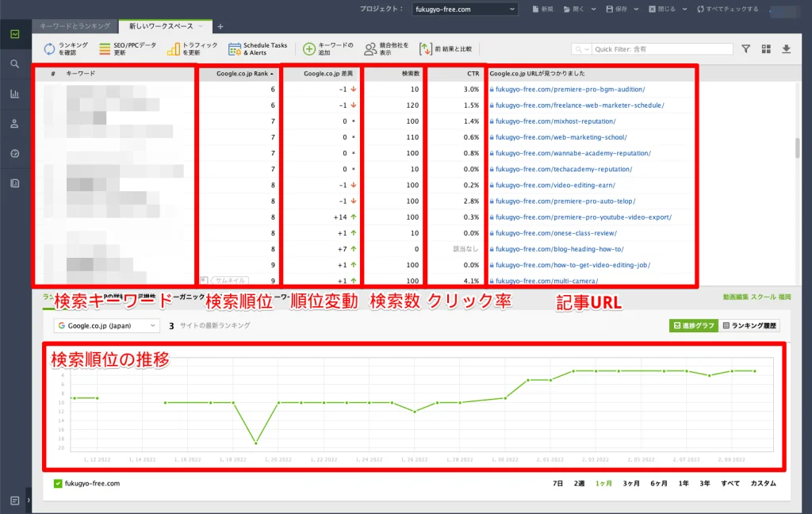This screenshot has height=514, width=812.
Task: Add a new workspace tab with plus
Action: coord(220,26)
